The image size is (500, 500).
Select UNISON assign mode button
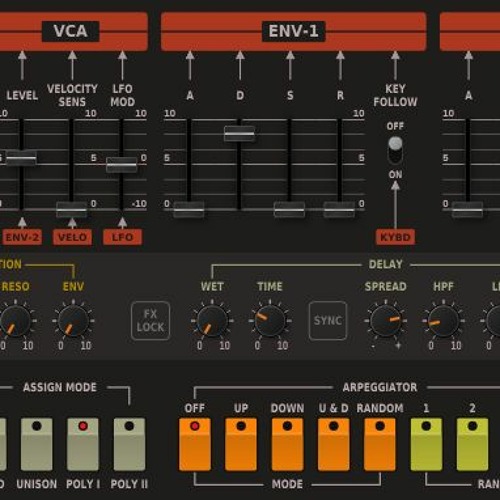(37, 444)
